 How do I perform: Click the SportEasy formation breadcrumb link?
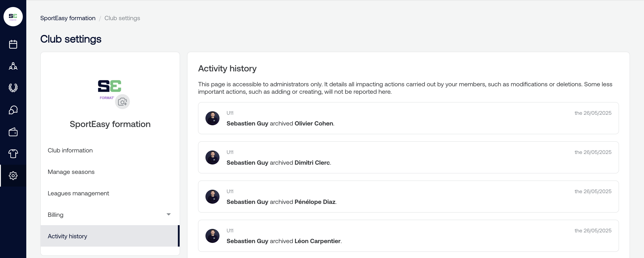(68, 18)
